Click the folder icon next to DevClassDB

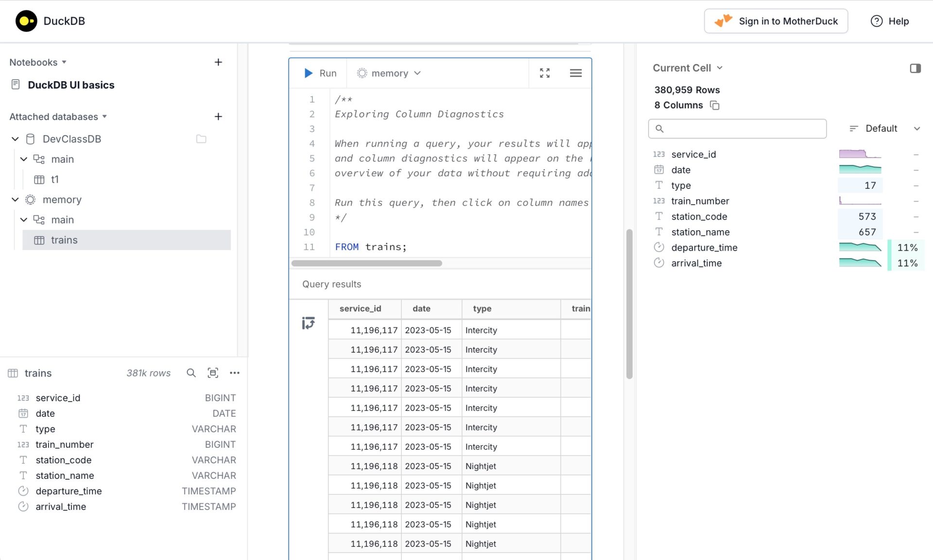coord(201,138)
